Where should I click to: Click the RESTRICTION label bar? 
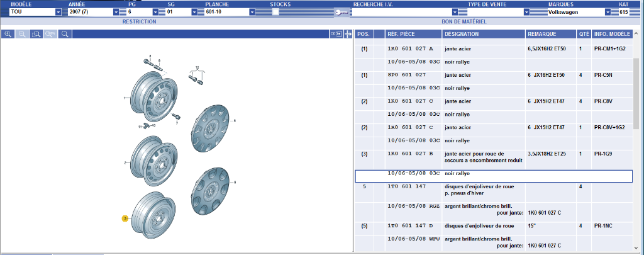[x=139, y=21]
